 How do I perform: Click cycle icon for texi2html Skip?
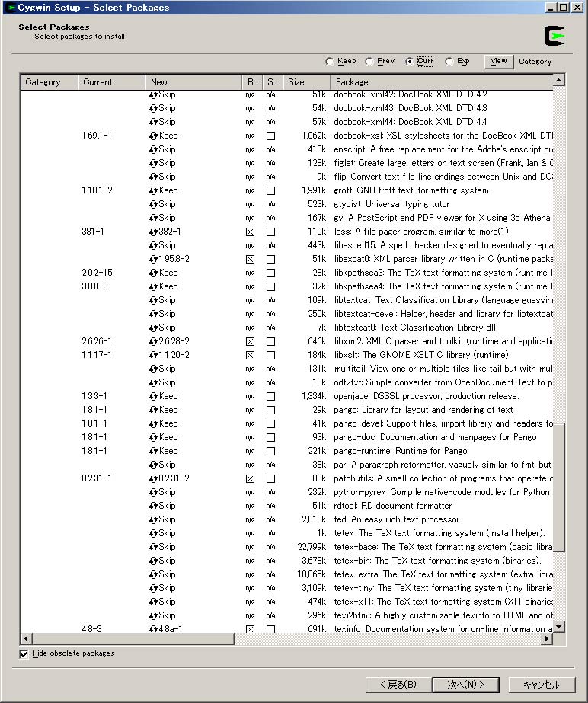click(153, 615)
